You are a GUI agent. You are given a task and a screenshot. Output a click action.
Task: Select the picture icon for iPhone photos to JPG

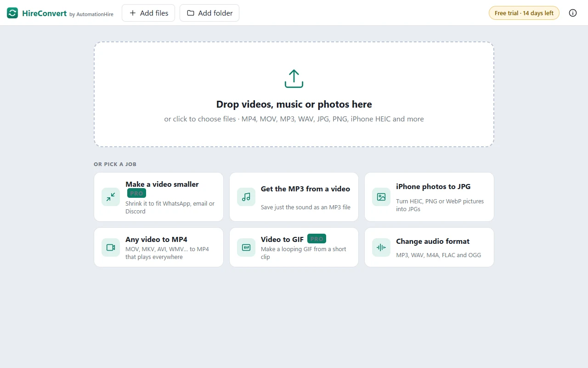(381, 197)
